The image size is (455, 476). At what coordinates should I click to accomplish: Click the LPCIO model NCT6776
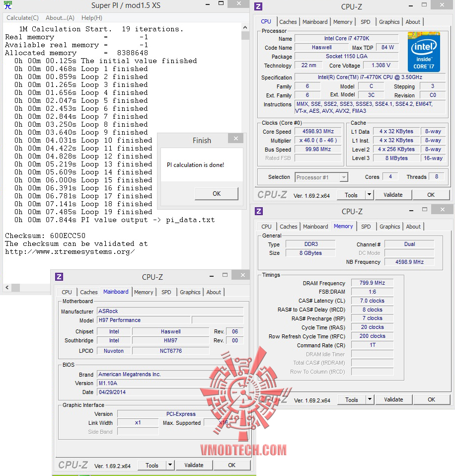[170, 351]
